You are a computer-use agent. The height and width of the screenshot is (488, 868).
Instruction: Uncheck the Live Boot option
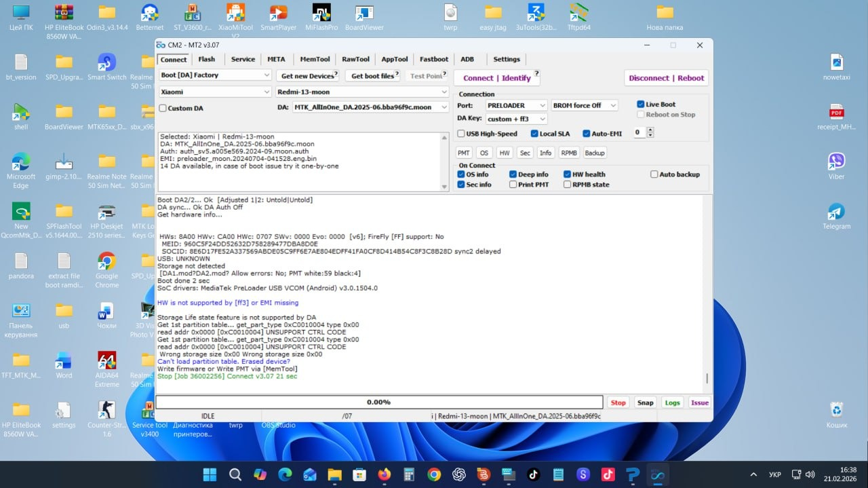pos(640,105)
